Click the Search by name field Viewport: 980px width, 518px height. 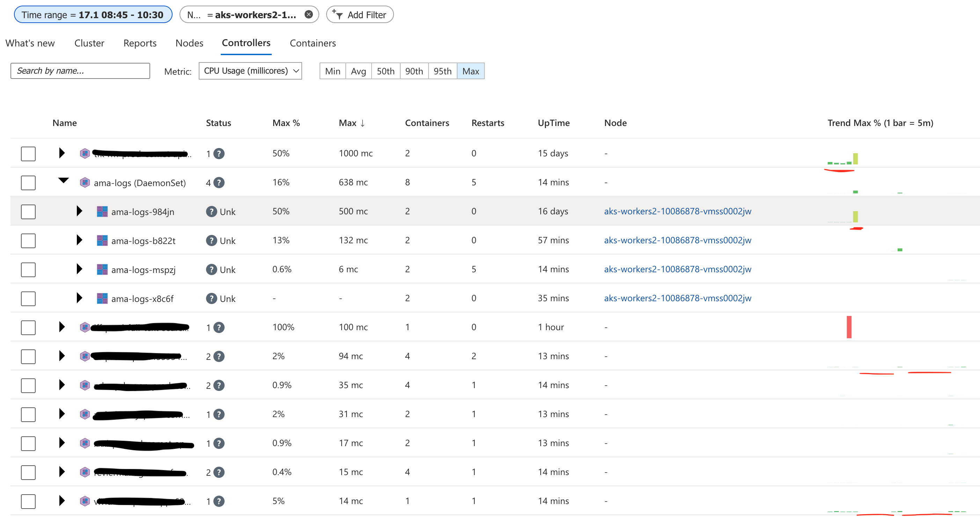[80, 71]
